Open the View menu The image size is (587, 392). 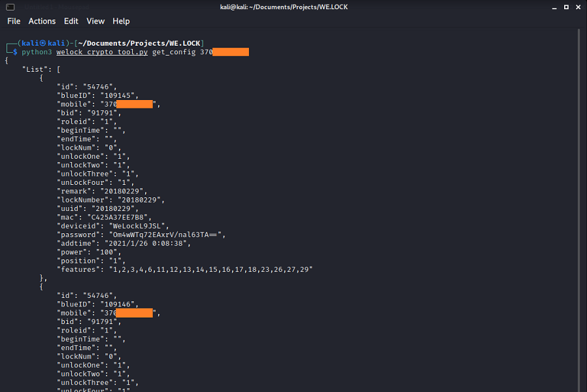pyautogui.click(x=95, y=21)
